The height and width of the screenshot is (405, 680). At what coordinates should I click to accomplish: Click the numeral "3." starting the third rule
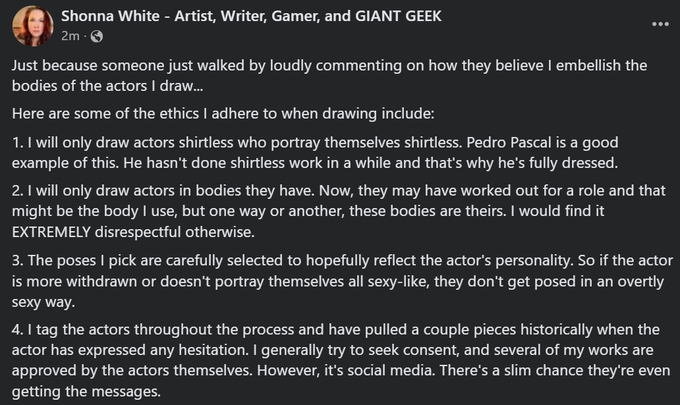click(20, 260)
